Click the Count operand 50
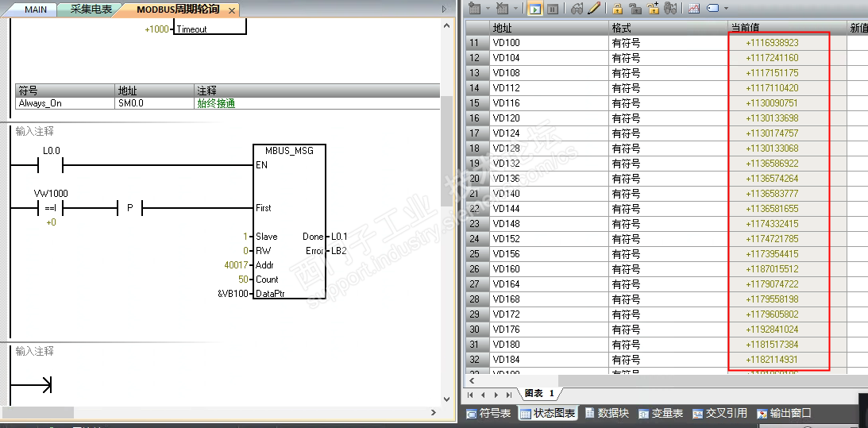Image resolution: width=868 pixels, height=428 pixels. 243,280
